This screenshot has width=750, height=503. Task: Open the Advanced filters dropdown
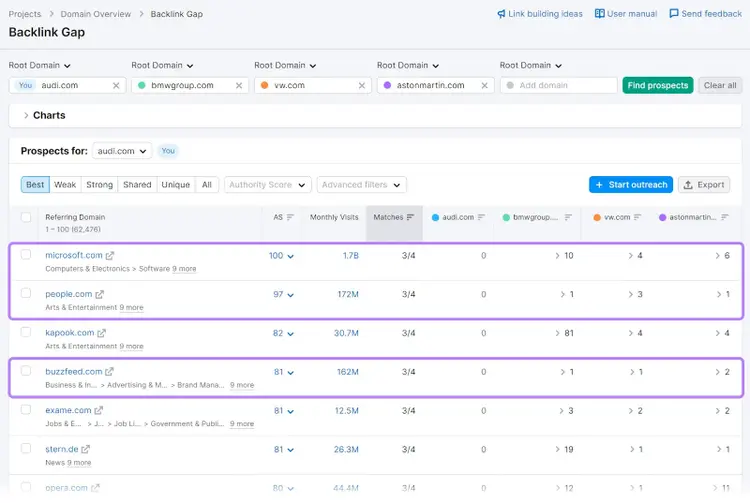click(362, 185)
